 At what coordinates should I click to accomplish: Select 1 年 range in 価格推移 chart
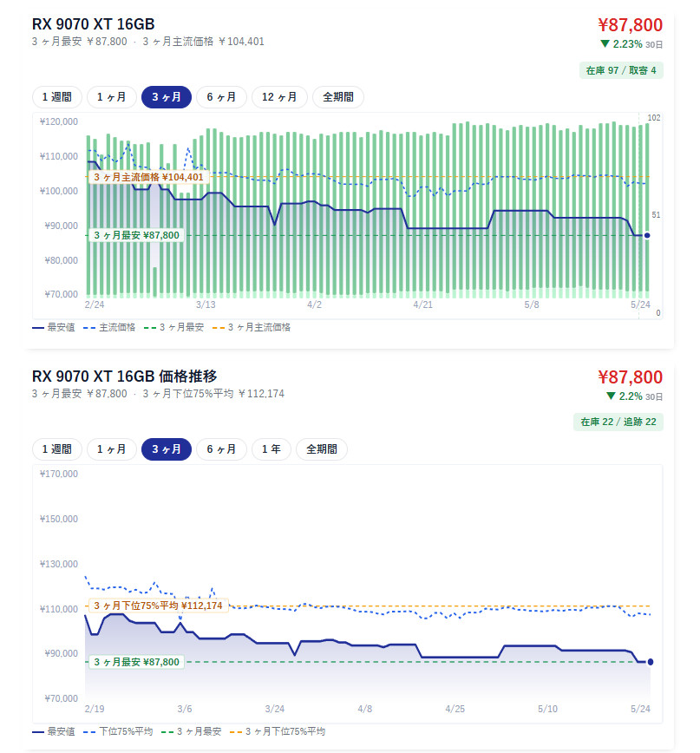pyautogui.click(x=271, y=449)
